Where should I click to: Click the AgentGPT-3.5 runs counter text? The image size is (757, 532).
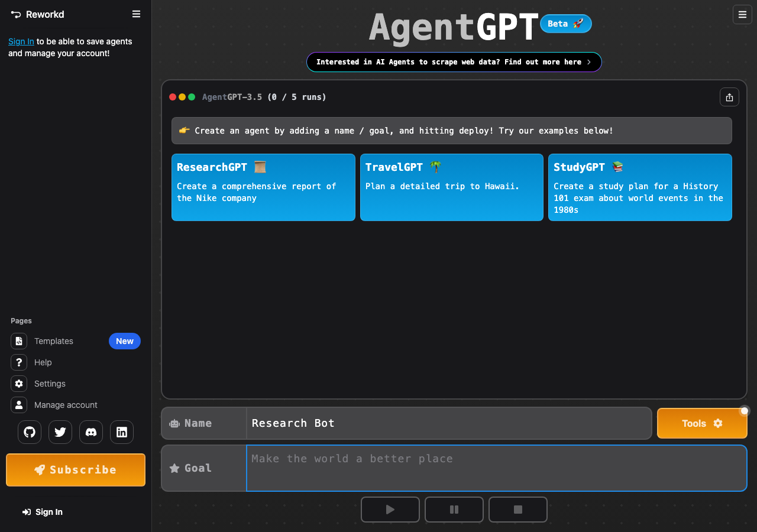point(264,97)
